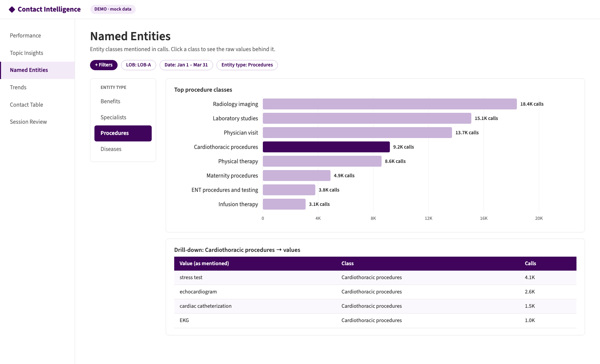
Task: Open the Date: Jan 1 – Mar 31 filter
Action: click(186, 65)
